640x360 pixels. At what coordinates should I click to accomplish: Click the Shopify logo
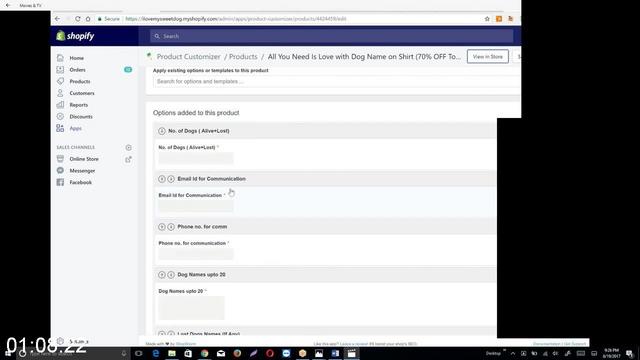click(x=75, y=36)
